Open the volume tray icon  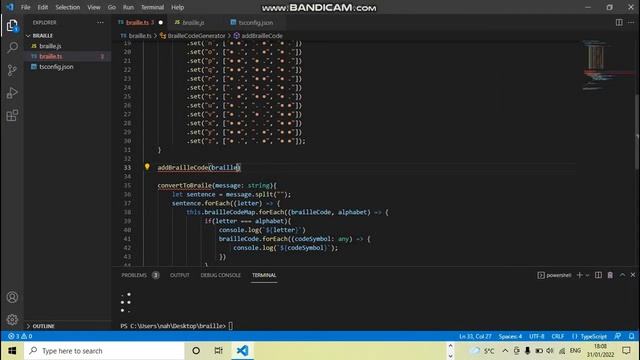pyautogui.click(x=550, y=351)
